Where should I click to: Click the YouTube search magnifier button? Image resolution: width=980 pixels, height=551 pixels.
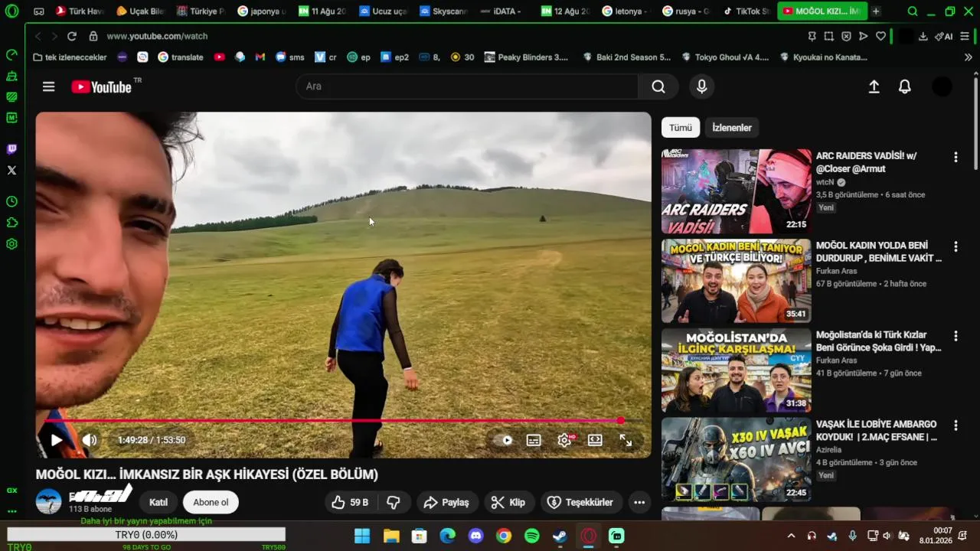click(658, 86)
